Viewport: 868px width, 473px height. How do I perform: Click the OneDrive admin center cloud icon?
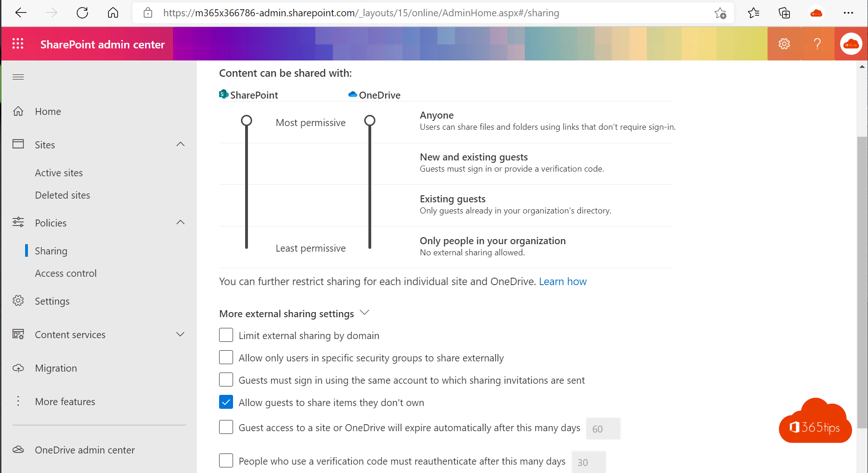pos(18,450)
